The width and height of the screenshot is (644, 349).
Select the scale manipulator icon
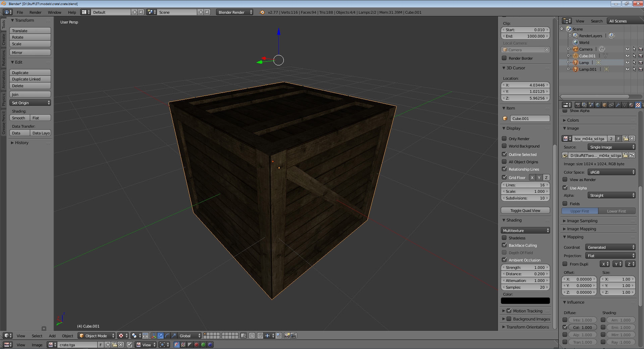174,336
